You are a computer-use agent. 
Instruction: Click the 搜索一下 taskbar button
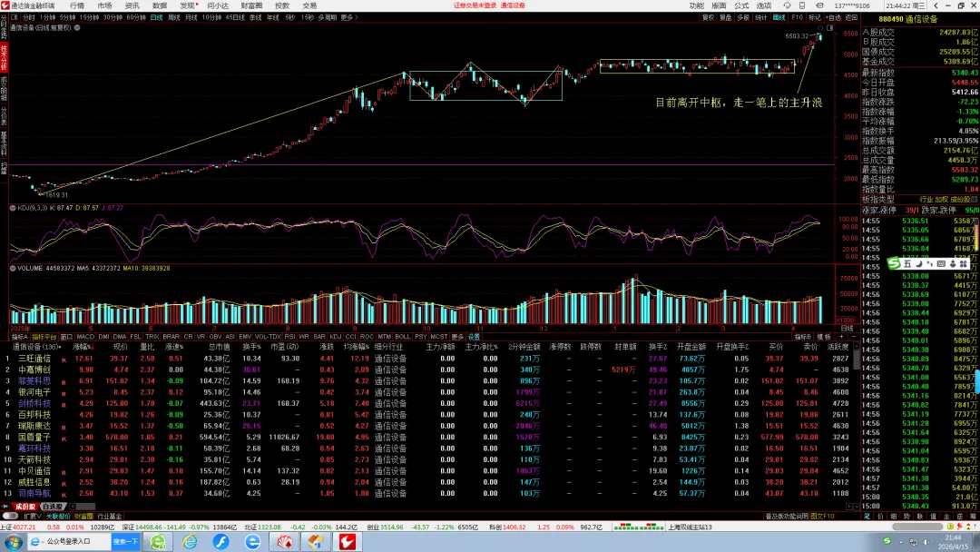(x=125, y=541)
